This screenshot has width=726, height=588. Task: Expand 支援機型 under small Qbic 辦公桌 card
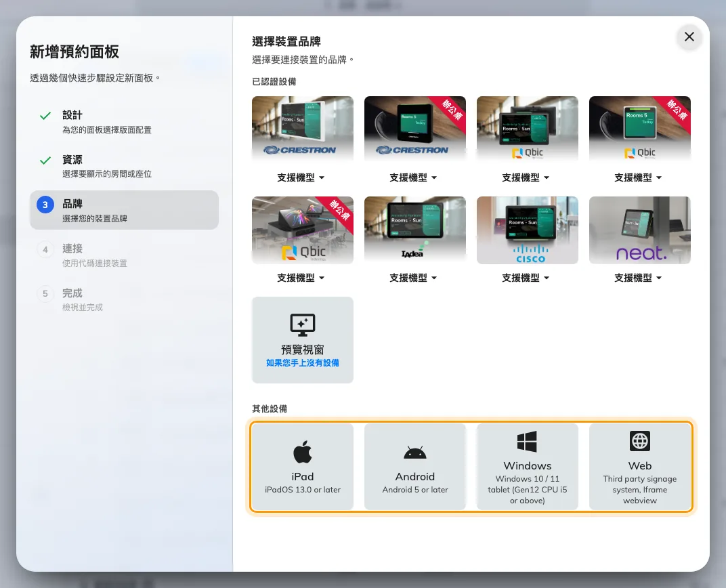click(x=638, y=177)
